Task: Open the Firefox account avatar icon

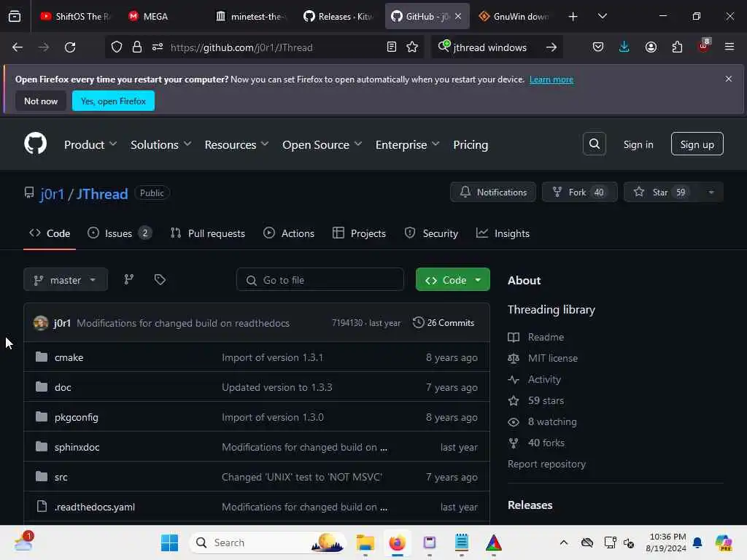Action: point(651,47)
